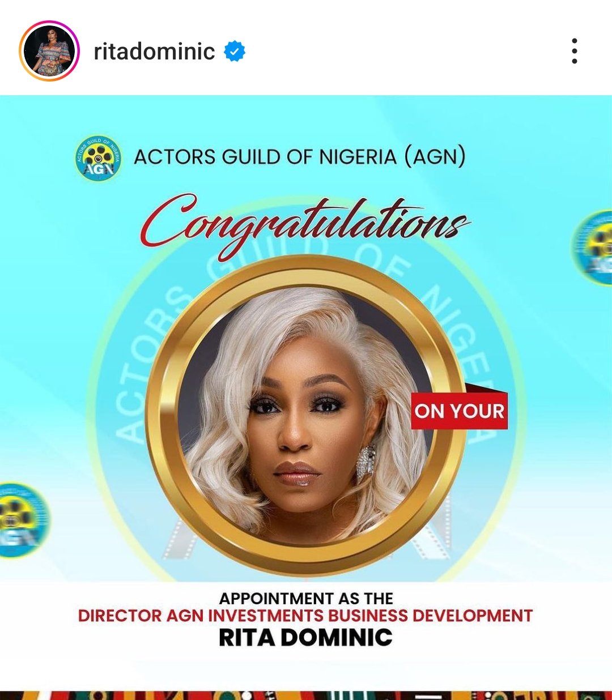Viewport: 612px width, 700px height.
Task: Tap the red 'ON YOUR' ribbon
Action: click(460, 411)
